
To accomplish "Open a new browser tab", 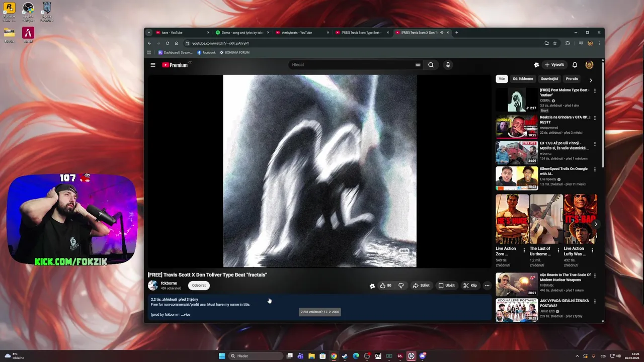I will click(457, 33).
